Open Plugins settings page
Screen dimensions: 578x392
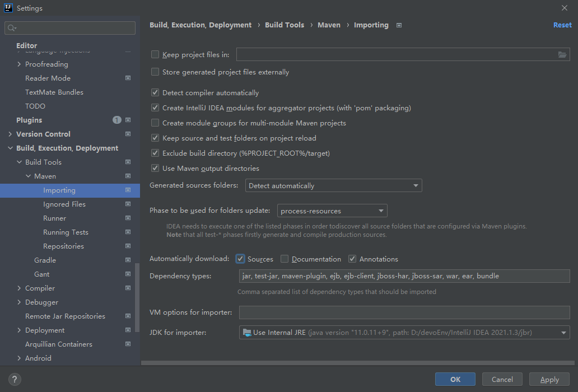click(x=29, y=120)
